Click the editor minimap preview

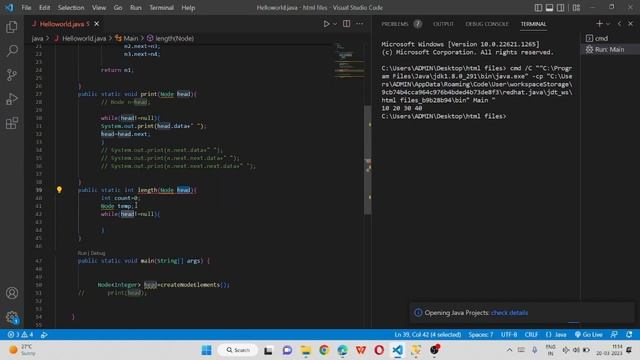349,61
